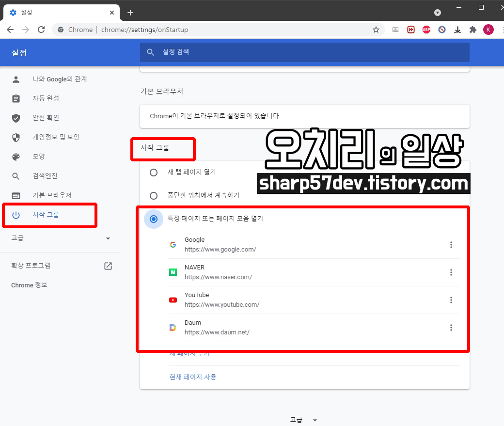
Task: Open 기본 브라우저 sidebar item
Action: point(52,195)
